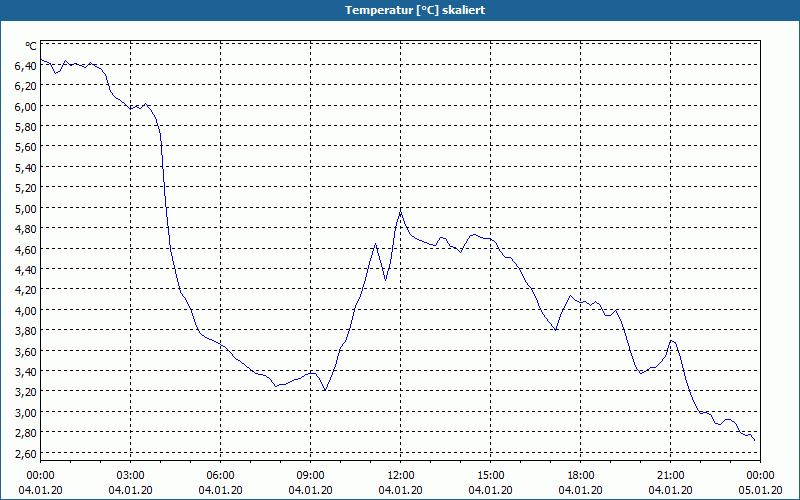Screen dimensions: 800x500
Task: Select the 04.01.20 date under 21:00
Action: (x=670, y=490)
